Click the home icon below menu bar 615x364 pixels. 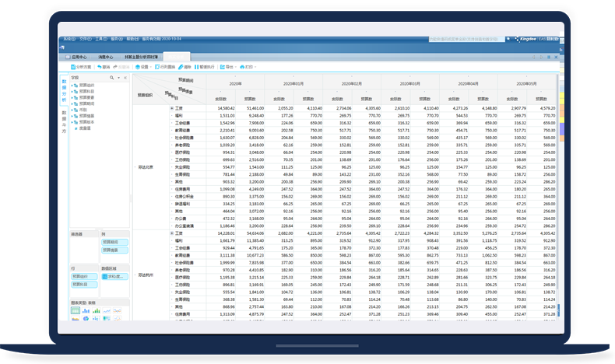pyautogui.click(x=62, y=47)
